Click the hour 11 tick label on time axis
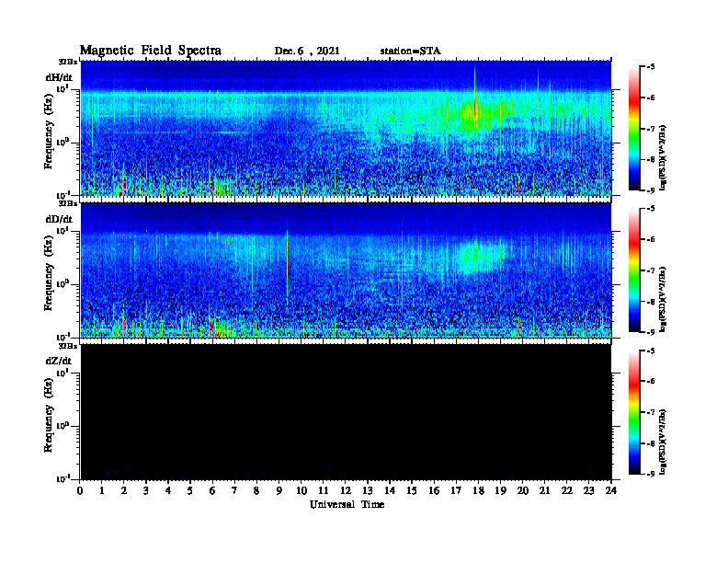The width and height of the screenshot is (728, 563). coord(324,490)
